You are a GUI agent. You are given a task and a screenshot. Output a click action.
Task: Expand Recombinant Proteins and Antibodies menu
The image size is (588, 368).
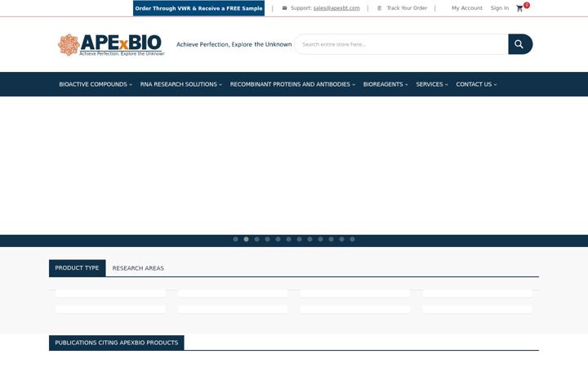click(292, 84)
